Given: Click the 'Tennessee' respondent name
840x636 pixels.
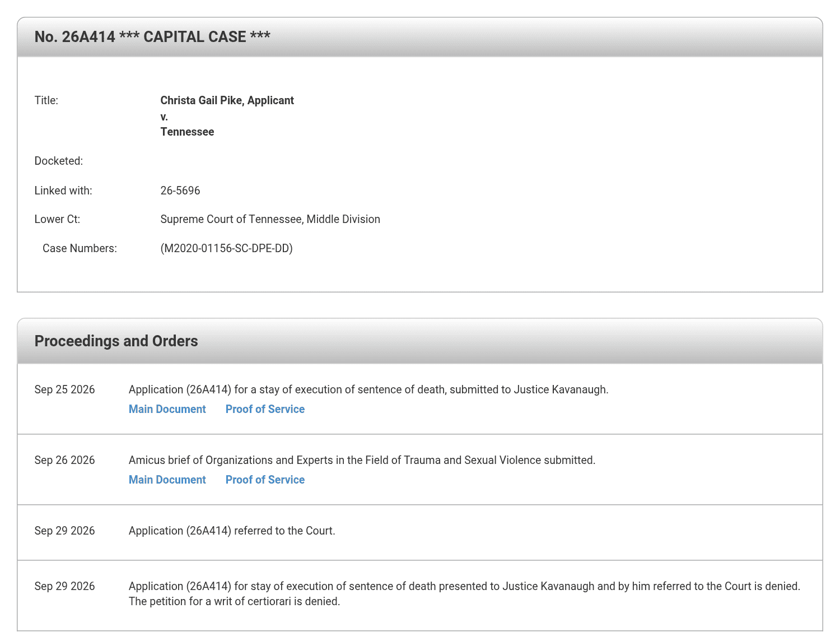Looking at the screenshot, I should click(x=187, y=132).
